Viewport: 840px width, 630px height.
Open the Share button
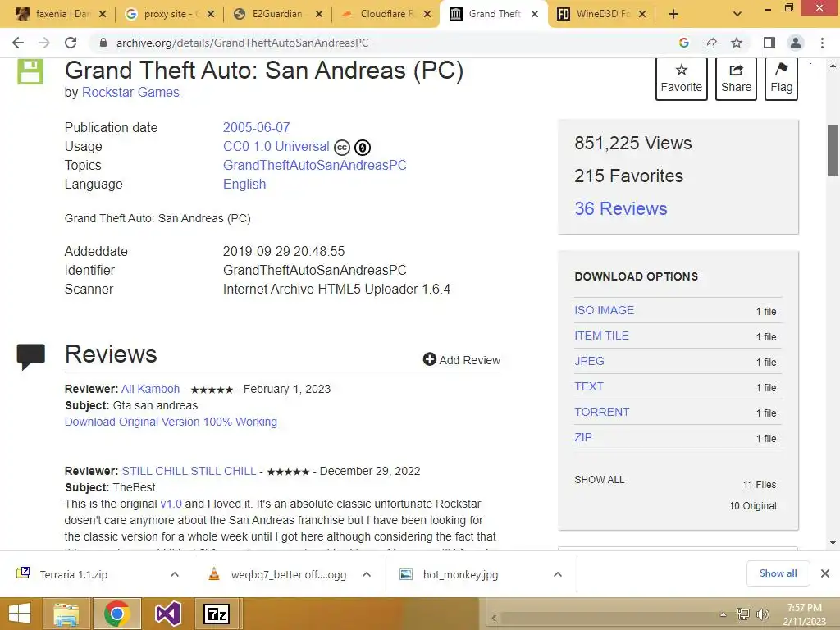coord(736,79)
